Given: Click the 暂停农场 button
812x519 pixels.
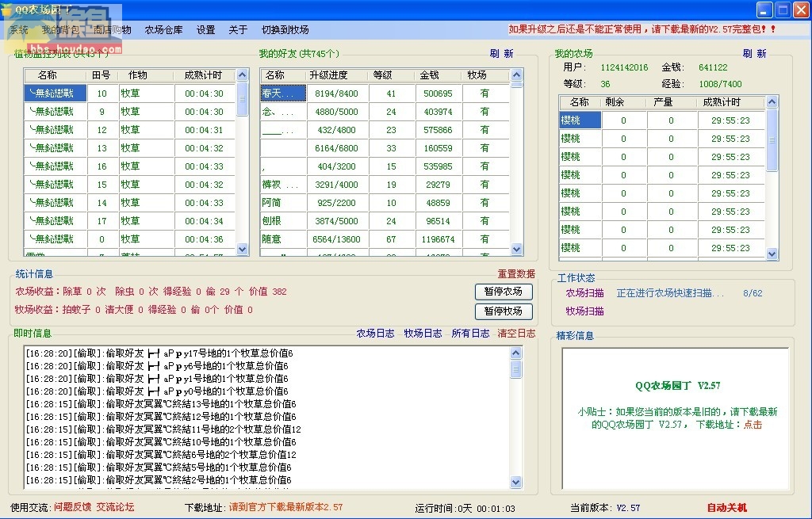Looking at the screenshot, I should 504,292.
